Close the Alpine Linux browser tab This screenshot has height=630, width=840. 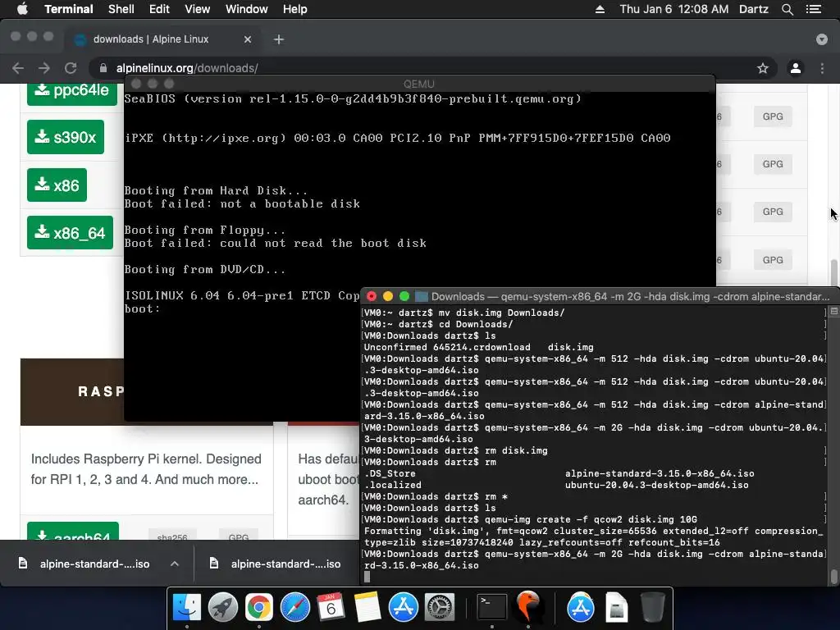coord(248,39)
